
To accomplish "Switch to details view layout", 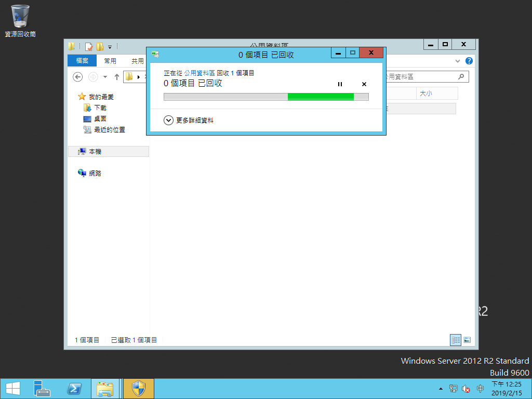I will click(x=455, y=340).
